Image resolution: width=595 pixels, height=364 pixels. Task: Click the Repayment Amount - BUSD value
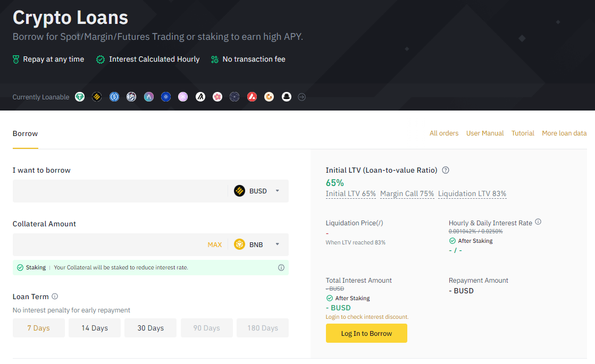pos(461,291)
